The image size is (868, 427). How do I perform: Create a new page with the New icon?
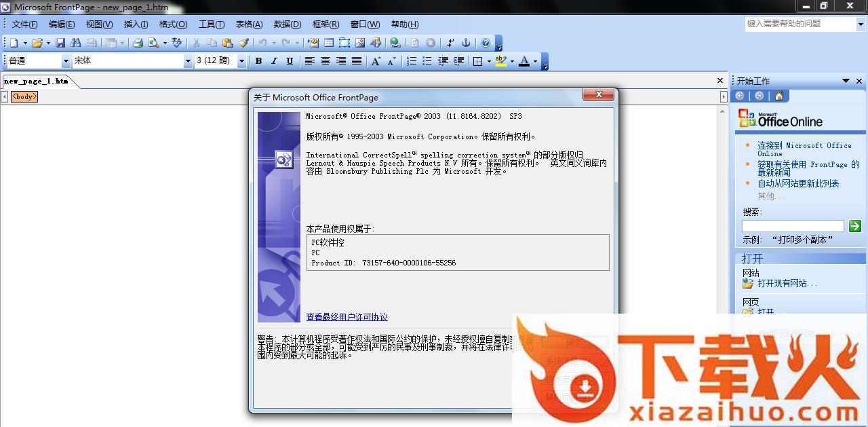14,43
